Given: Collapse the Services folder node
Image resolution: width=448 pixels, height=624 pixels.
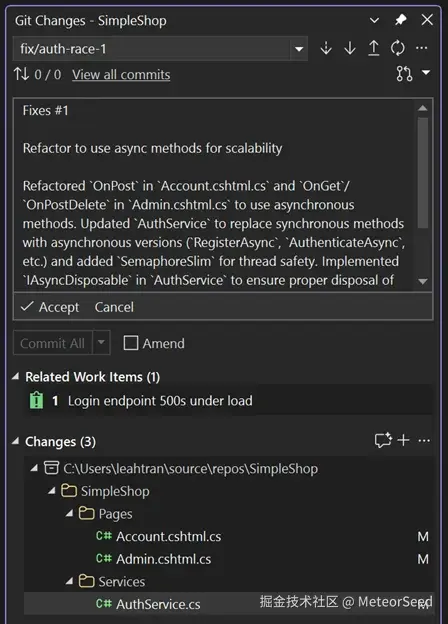Looking at the screenshot, I should pyautogui.click(x=70, y=581).
